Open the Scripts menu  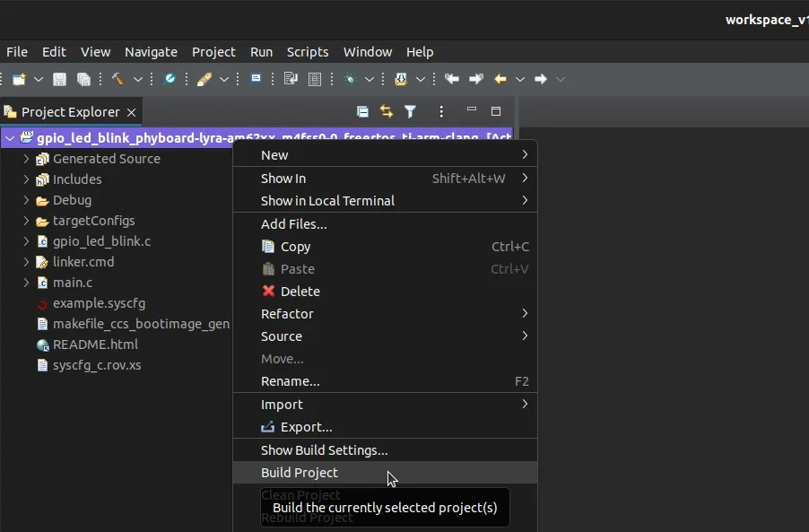click(308, 52)
